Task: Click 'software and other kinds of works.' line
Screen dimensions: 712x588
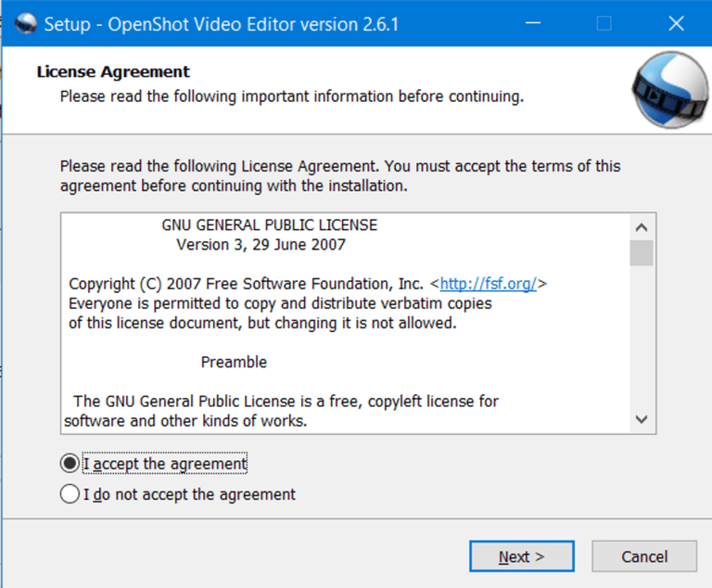Action: [185, 421]
